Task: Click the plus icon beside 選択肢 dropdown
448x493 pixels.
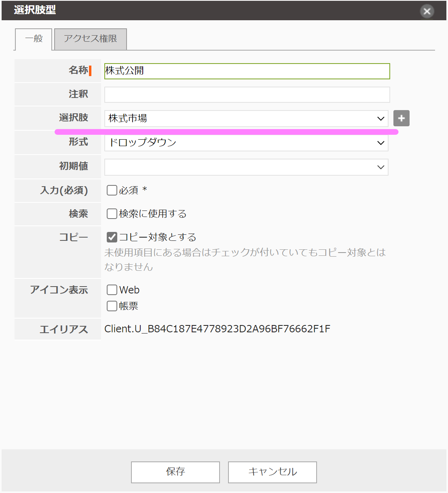Action: click(401, 118)
